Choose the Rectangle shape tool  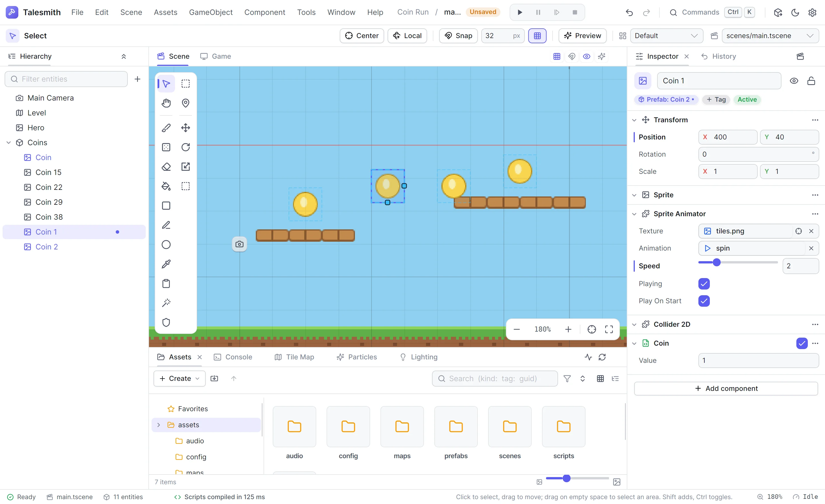tap(166, 206)
